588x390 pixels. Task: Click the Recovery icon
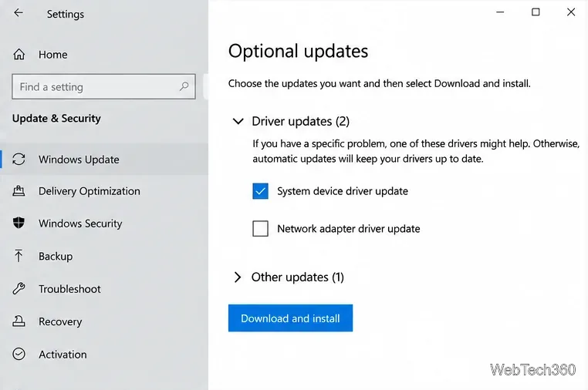click(x=19, y=321)
